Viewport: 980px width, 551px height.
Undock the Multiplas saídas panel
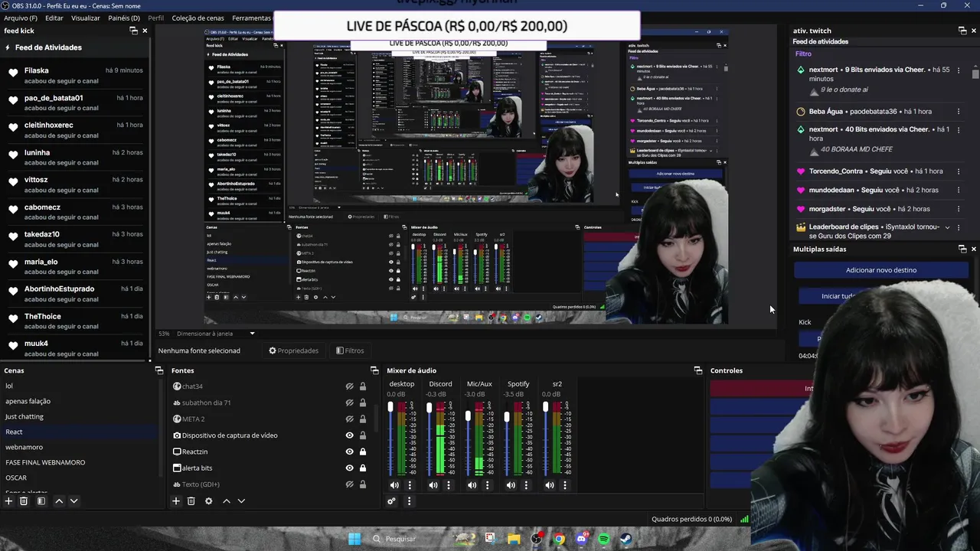962,249
